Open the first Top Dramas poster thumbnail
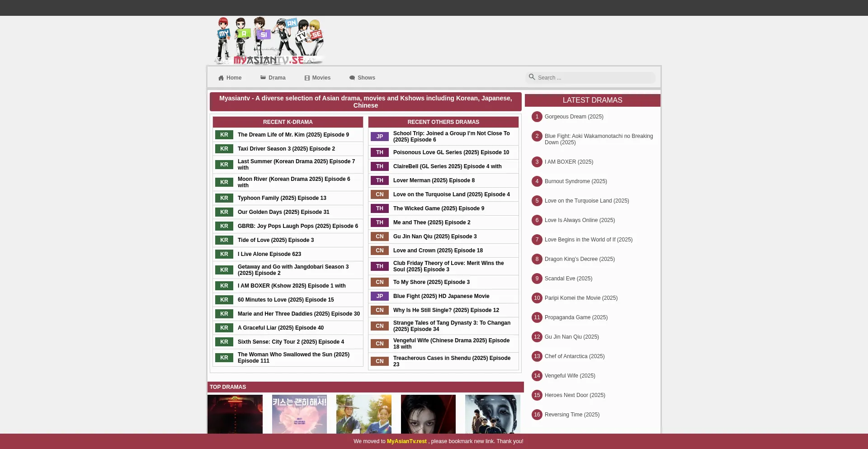868x449 pixels. (235, 414)
